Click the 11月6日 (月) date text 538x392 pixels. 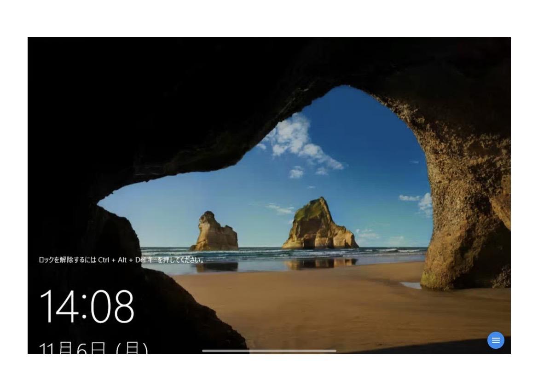pos(93,348)
